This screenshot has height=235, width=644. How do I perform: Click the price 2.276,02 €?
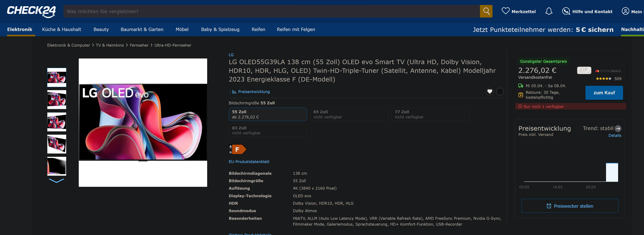click(537, 70)
